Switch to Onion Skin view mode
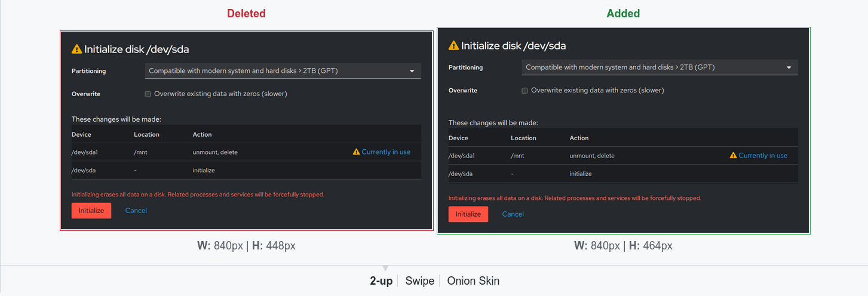Screen dimensions: 868x296 [x=473, y=281]
